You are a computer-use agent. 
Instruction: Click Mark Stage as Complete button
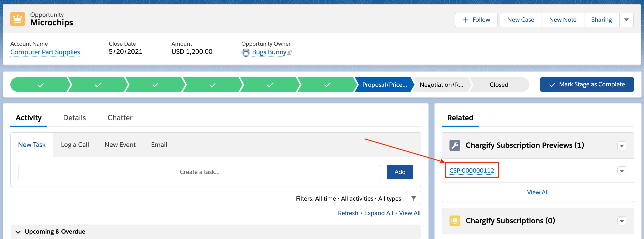click(586, 84)
